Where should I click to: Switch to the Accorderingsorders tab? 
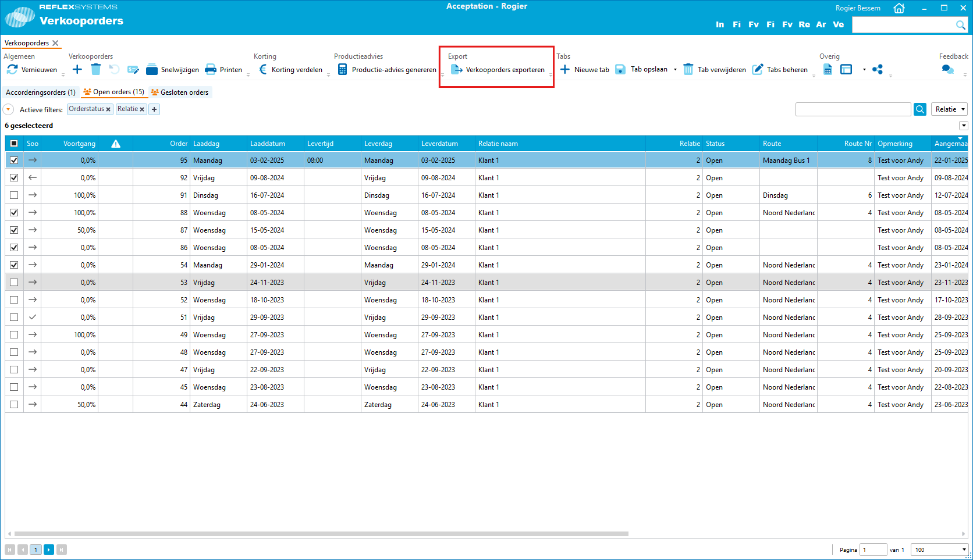pos(40,92)
